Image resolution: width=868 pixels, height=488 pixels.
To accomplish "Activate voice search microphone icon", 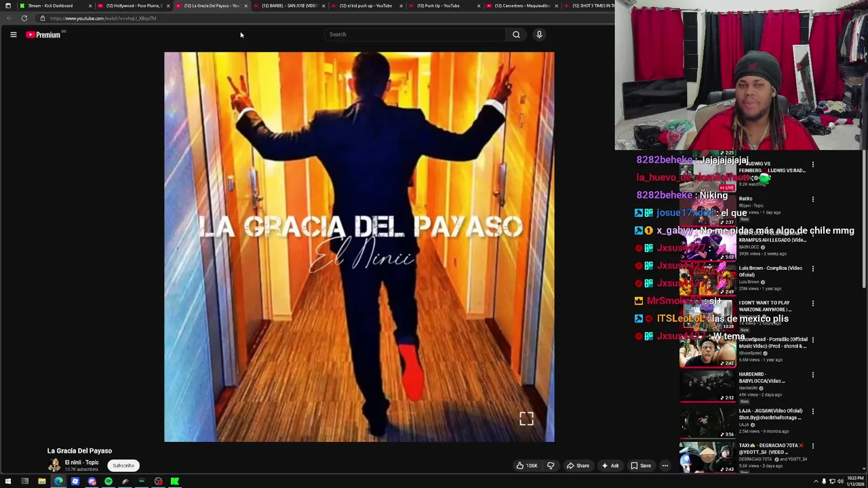I will (x=539, y=35).
